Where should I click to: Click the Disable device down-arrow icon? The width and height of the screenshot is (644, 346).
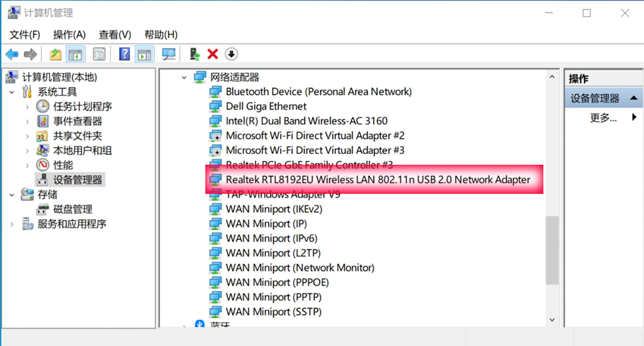[x=231, y=54]
